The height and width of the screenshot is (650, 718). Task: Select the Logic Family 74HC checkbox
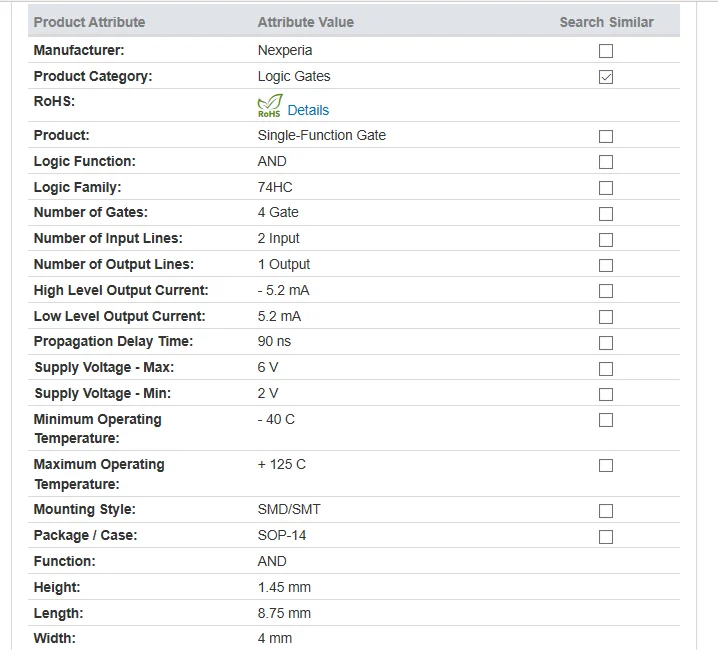[605, 188]
